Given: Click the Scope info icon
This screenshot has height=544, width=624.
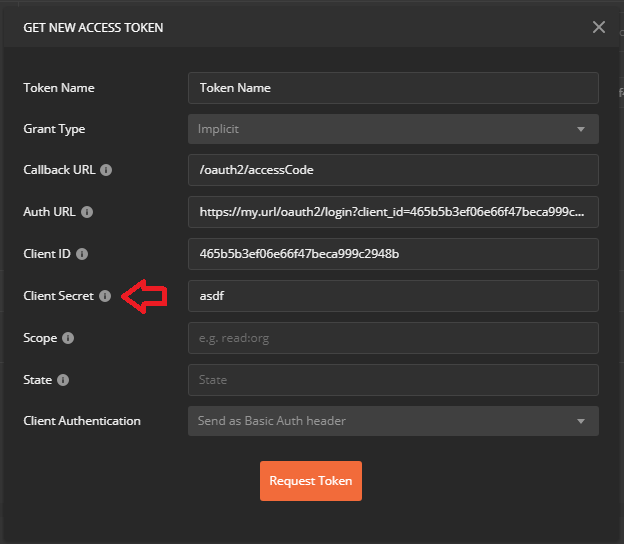Looking at the screenshot, I should coord(68,338).
